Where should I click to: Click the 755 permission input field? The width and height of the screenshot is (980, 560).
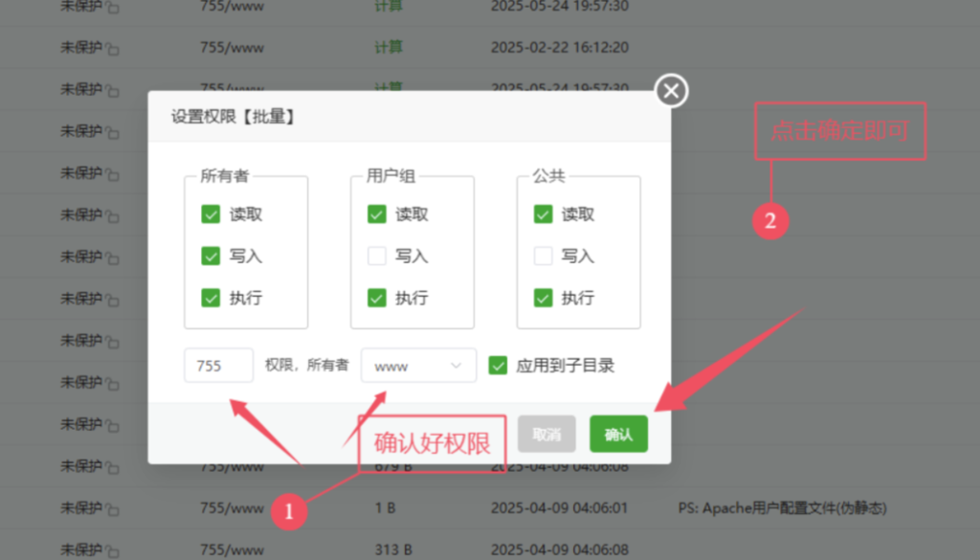[218, 365]
